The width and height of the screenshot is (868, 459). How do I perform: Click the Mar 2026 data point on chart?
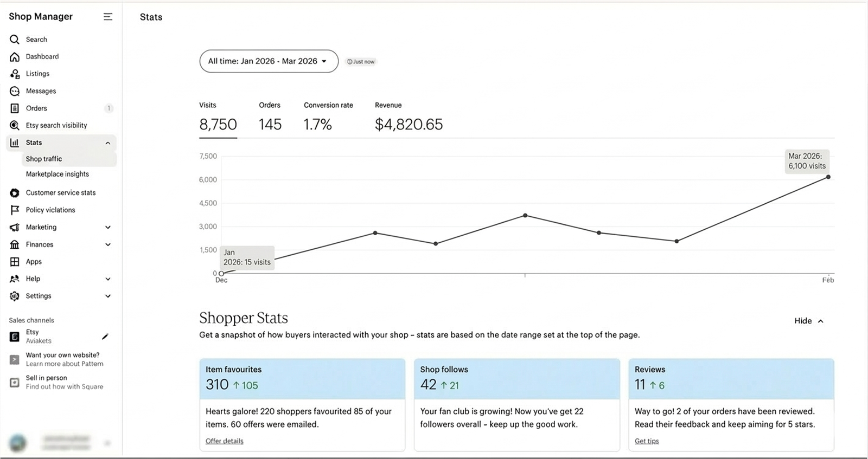[828, 177]
